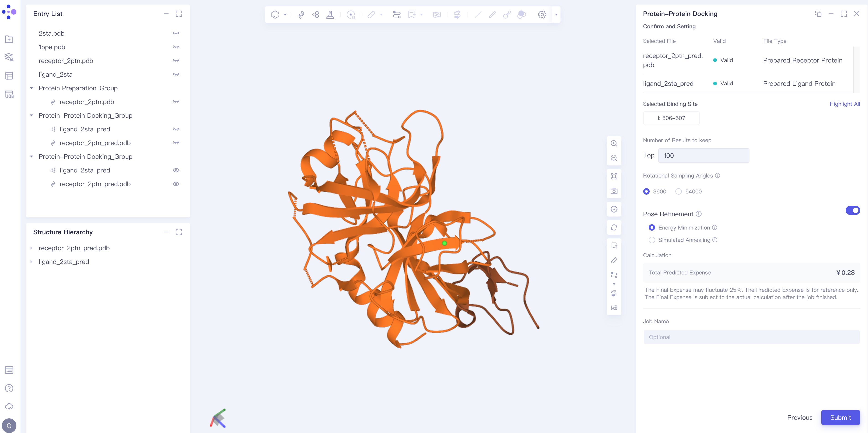Show the ligand_2sta entry

[176, 75]
